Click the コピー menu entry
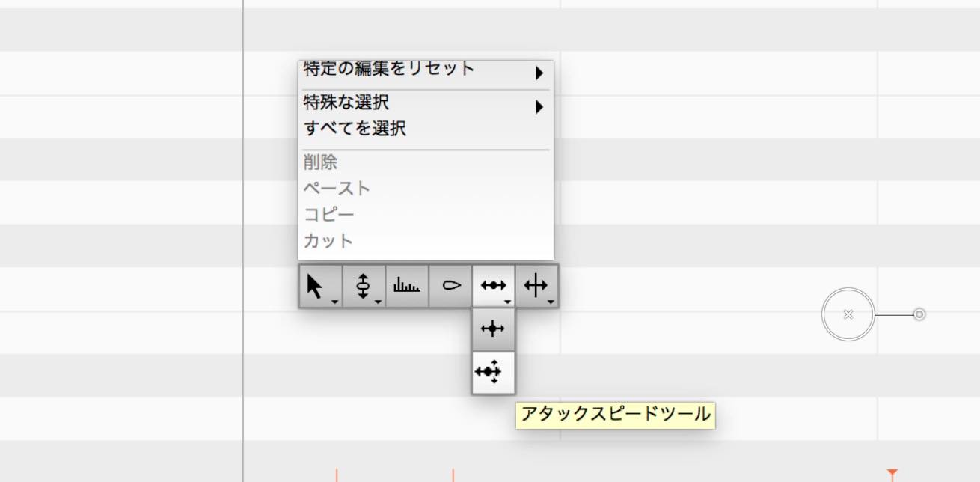The image size is (980, 482). click(426, 215)
